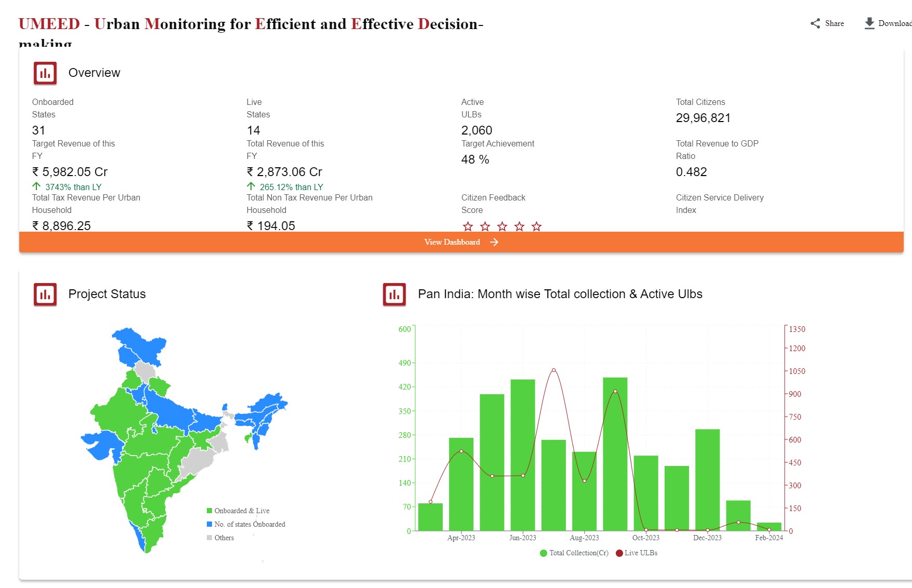Click the Live ULBs peak data point
The image size is (912, 588).
point(553,370)
